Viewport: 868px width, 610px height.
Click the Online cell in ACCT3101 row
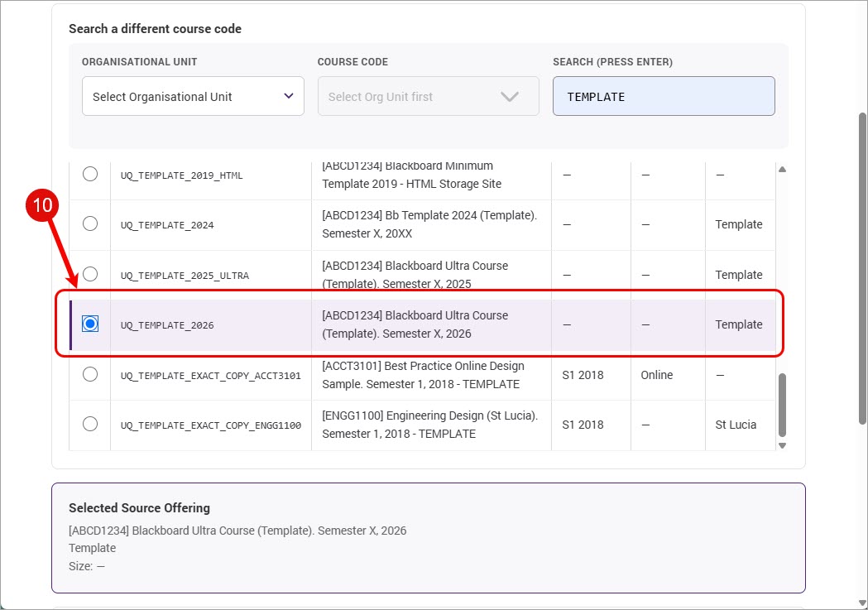click(656, 375)
